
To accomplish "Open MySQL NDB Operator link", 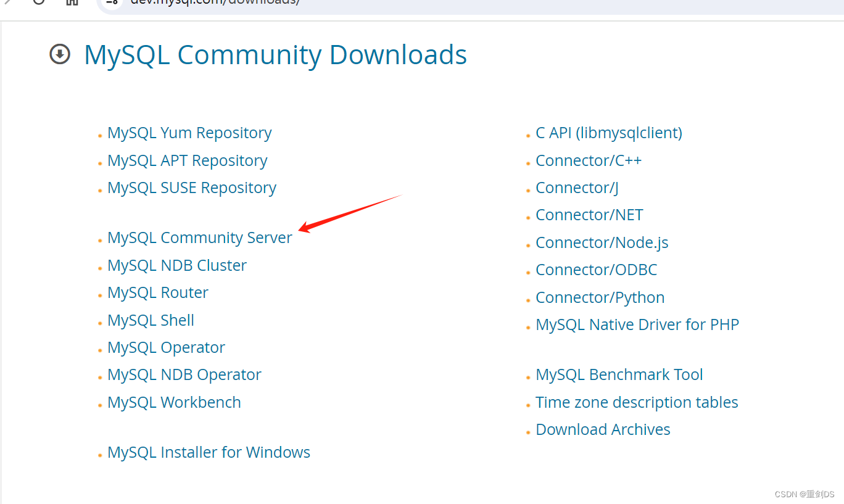I will click(184, 374).
